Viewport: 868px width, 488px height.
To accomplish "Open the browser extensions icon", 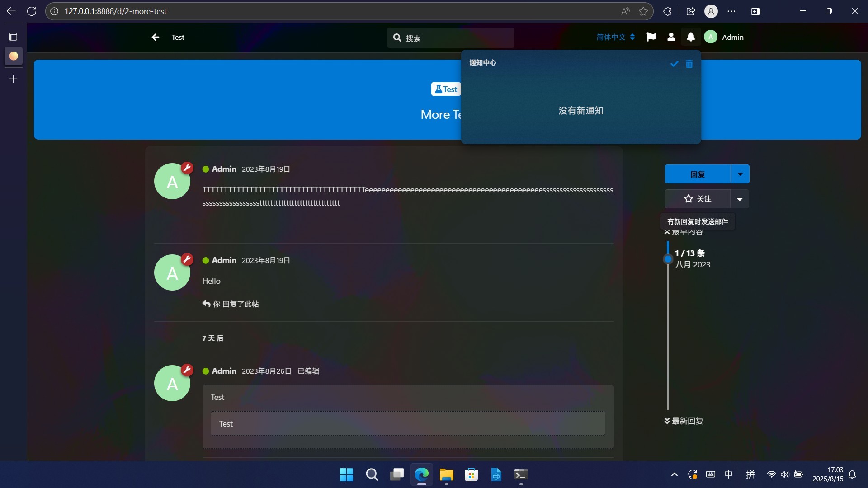I will point(667,11).
